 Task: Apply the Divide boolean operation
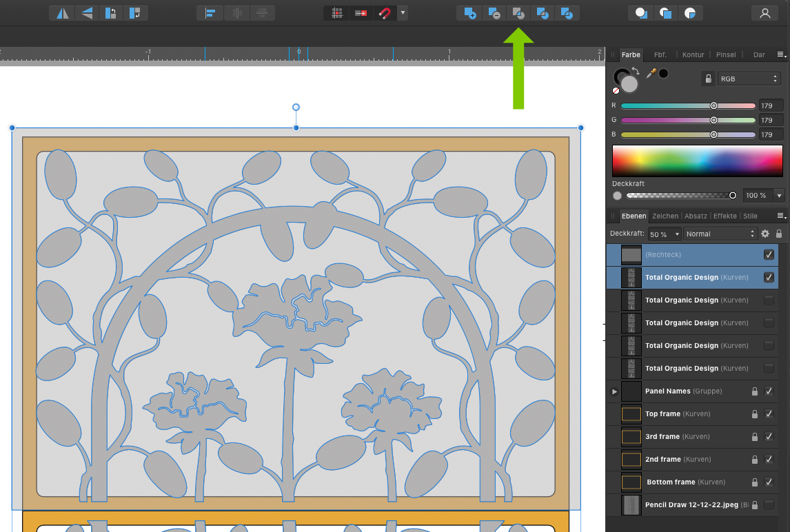coord(566,13)
